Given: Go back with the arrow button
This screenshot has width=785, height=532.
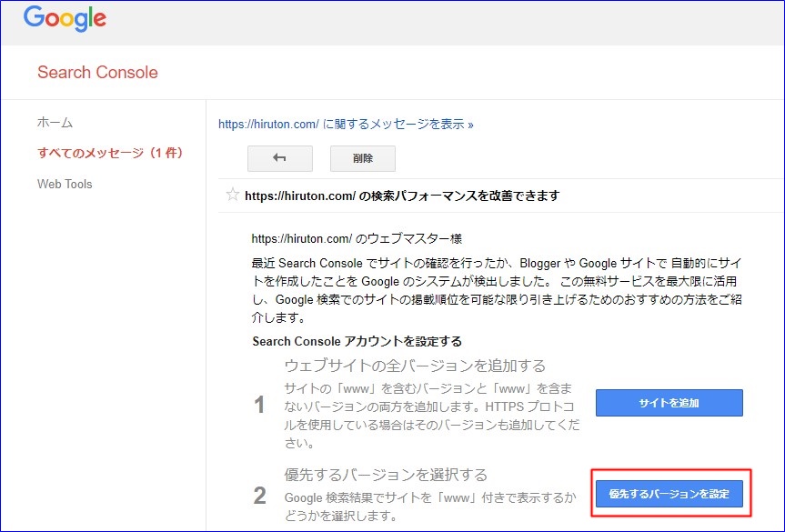Looking at the screenshot, I should 280,158.
